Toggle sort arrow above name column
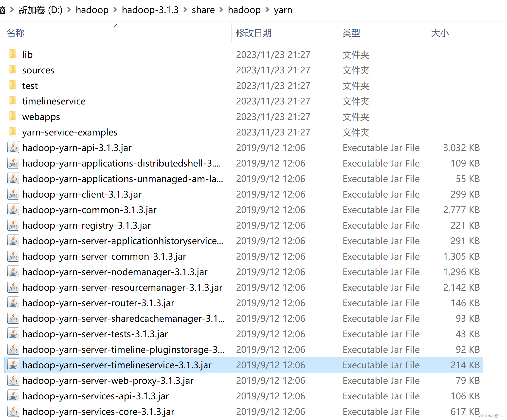 coord(117,25)
